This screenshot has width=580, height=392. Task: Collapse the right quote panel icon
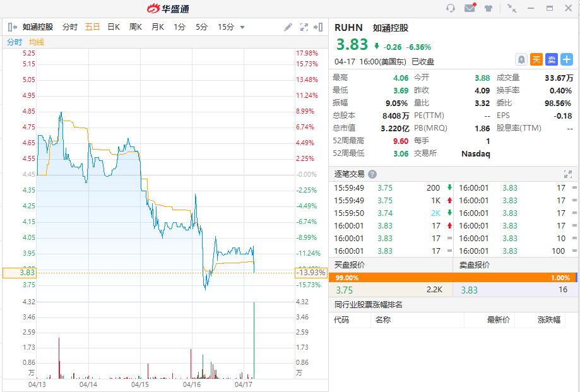[x=318, y=27]
